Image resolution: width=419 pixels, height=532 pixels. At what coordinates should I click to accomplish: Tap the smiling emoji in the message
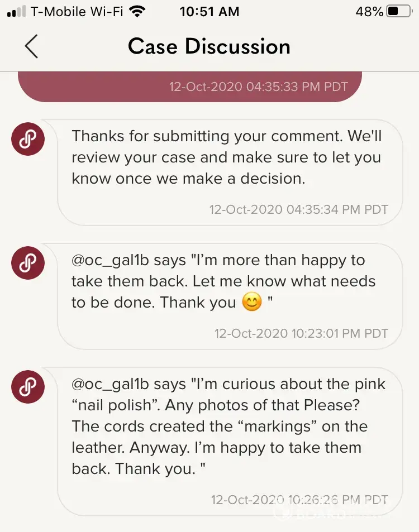252,303
